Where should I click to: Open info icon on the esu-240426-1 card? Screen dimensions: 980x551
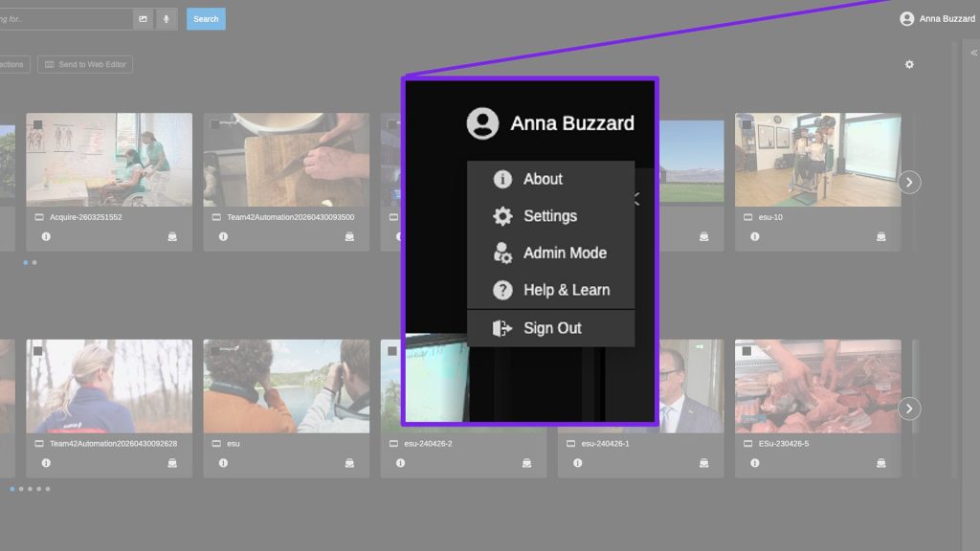577,463
